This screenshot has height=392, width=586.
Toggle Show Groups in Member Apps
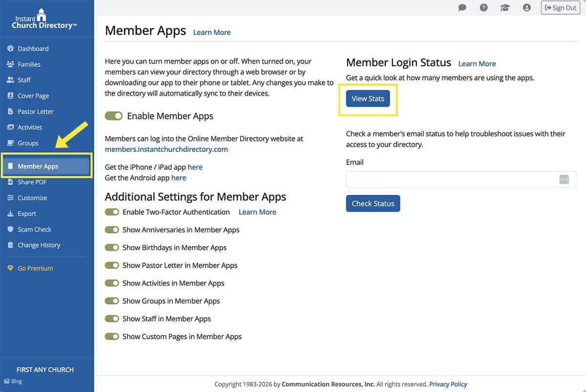(112, 301)
